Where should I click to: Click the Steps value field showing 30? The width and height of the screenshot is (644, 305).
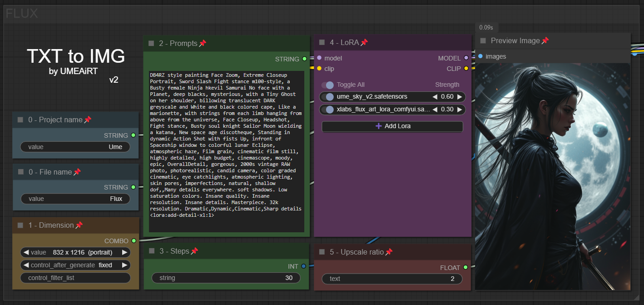tap(226, 278)
